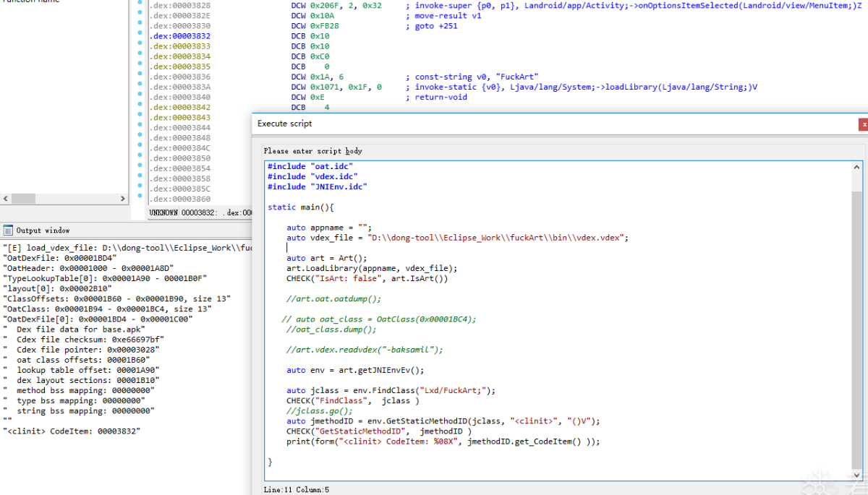The image size is (868, 495).
Task: Click the 'auto env = art.getJNIEnvEv();' line
Action: click(355, 370)
